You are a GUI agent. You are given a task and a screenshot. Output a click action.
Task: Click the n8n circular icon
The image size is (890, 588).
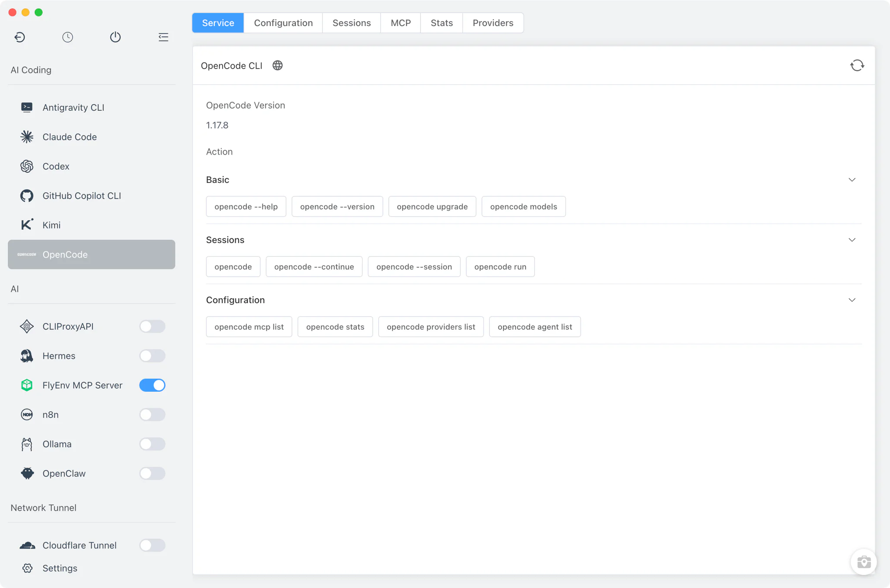tap(27, 415)
